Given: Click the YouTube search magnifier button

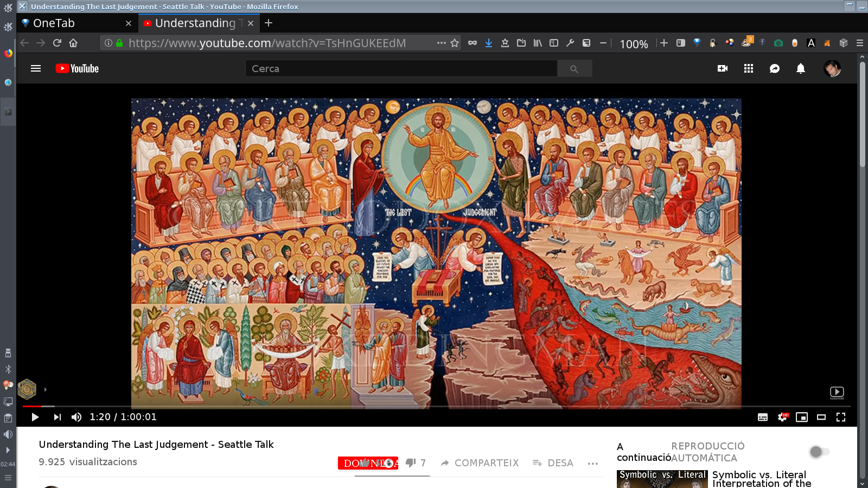Looking at the screenshot, I should click(x=574, y=69).
